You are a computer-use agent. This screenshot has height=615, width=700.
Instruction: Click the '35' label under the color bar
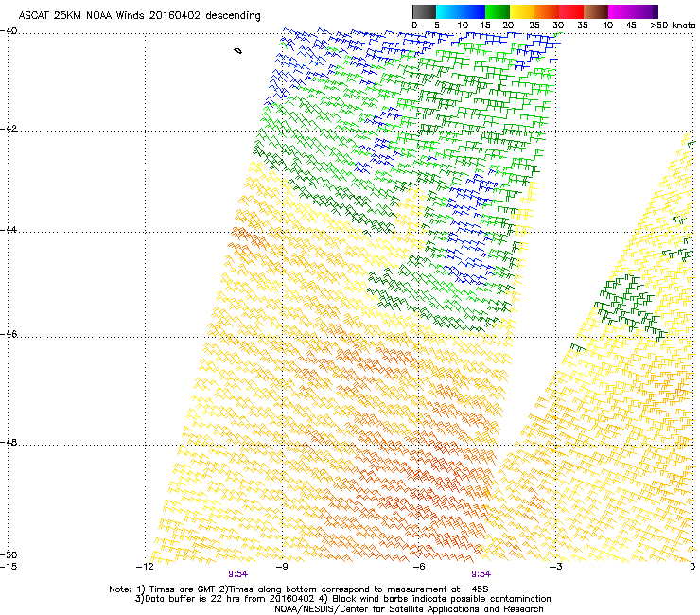pos(583,26)
